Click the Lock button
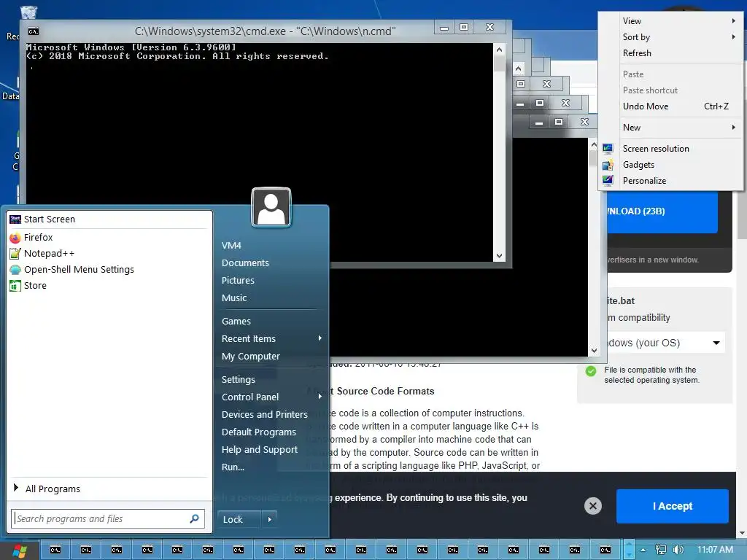This screenshot has width=747, height=560. click(x=239, y=519)
